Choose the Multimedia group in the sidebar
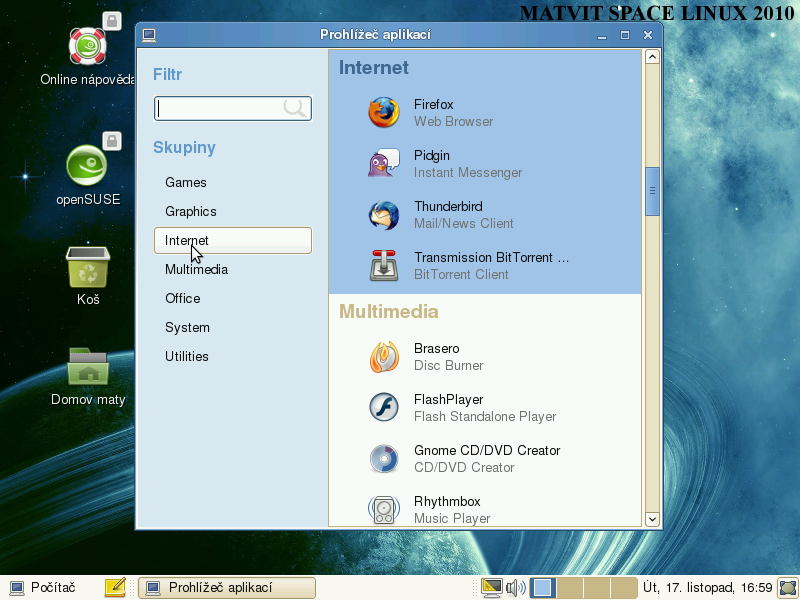The height and width of the screenshot is (600, 800). tap(196, 270)
